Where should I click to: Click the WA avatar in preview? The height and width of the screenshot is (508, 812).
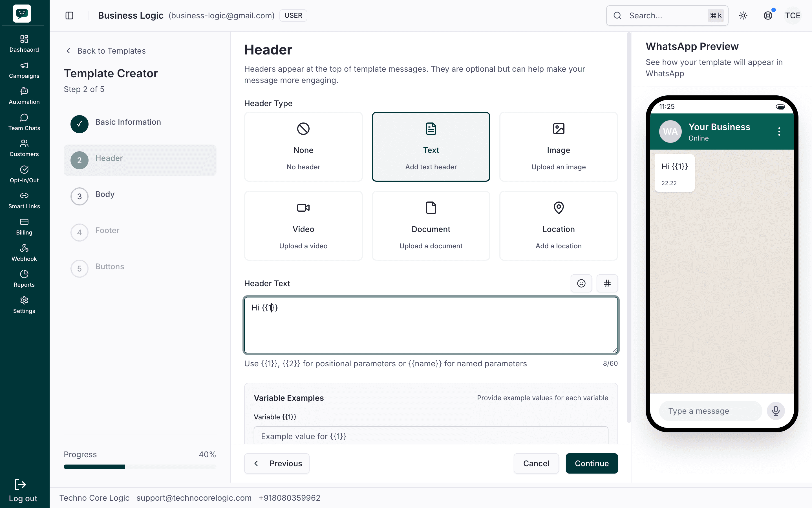670,131
